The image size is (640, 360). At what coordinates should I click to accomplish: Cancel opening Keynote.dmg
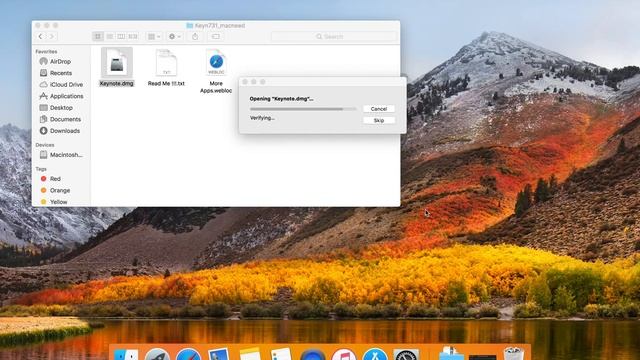379,109
